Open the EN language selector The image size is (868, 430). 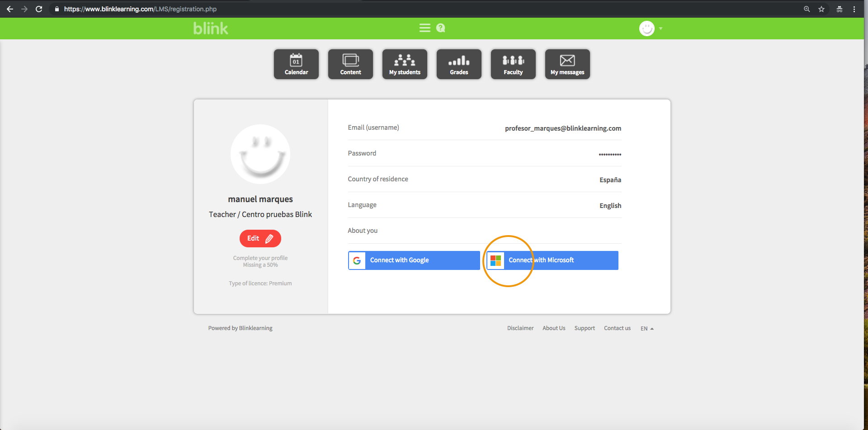point(647,329)
